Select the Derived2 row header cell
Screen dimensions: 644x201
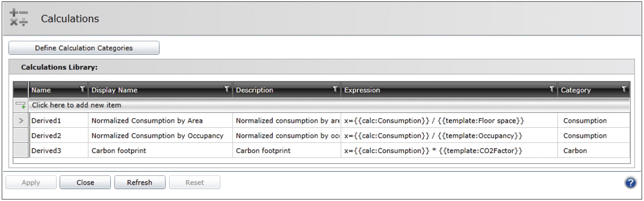pyautogui.click(x=21, y=135)
